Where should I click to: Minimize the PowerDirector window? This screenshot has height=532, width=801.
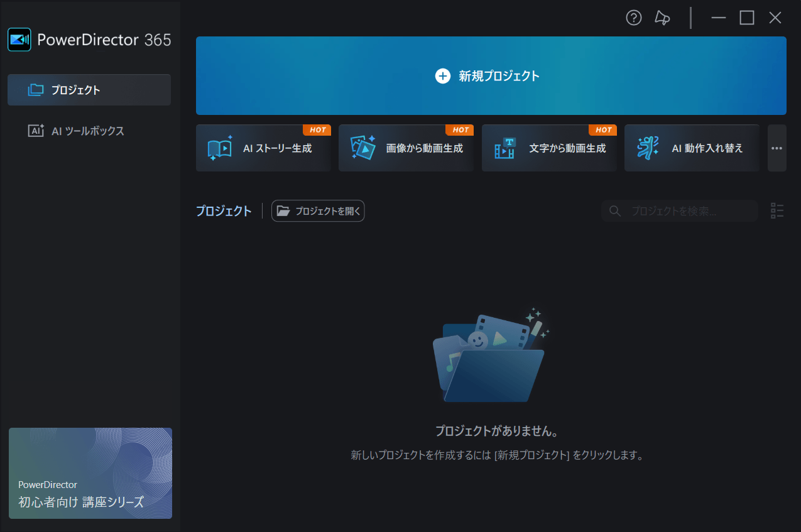718,18
